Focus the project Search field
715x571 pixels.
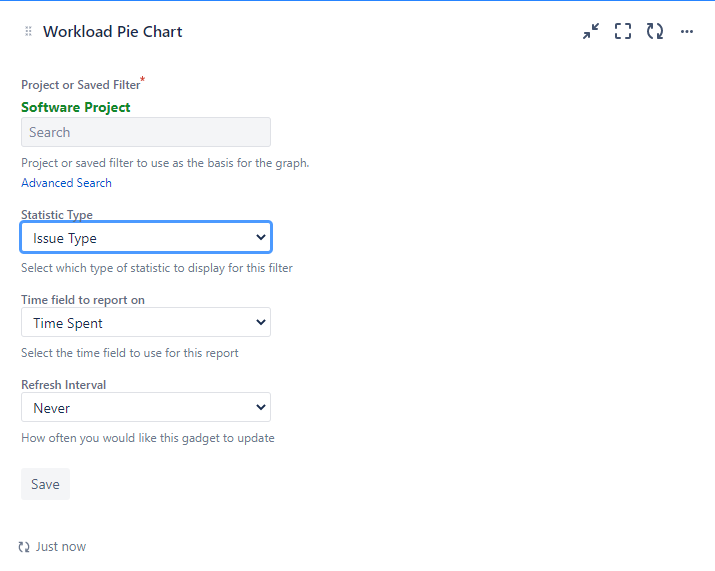(x=146, y=132)
